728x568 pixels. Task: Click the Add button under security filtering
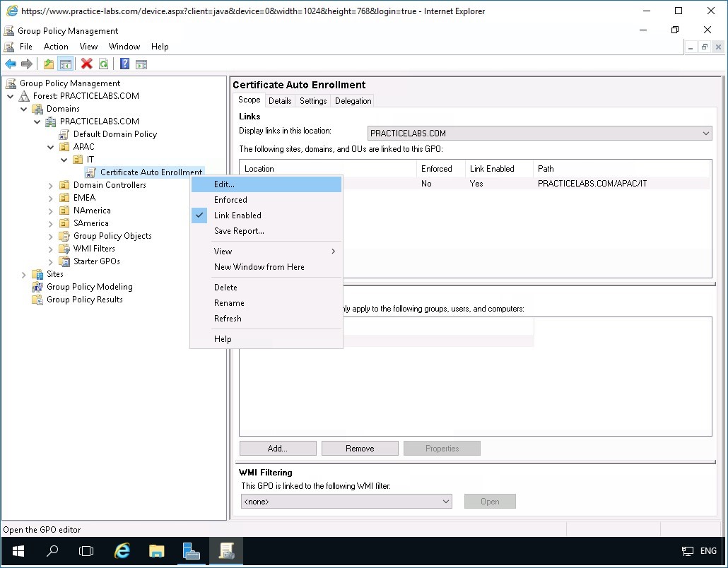tap(277, 448)
